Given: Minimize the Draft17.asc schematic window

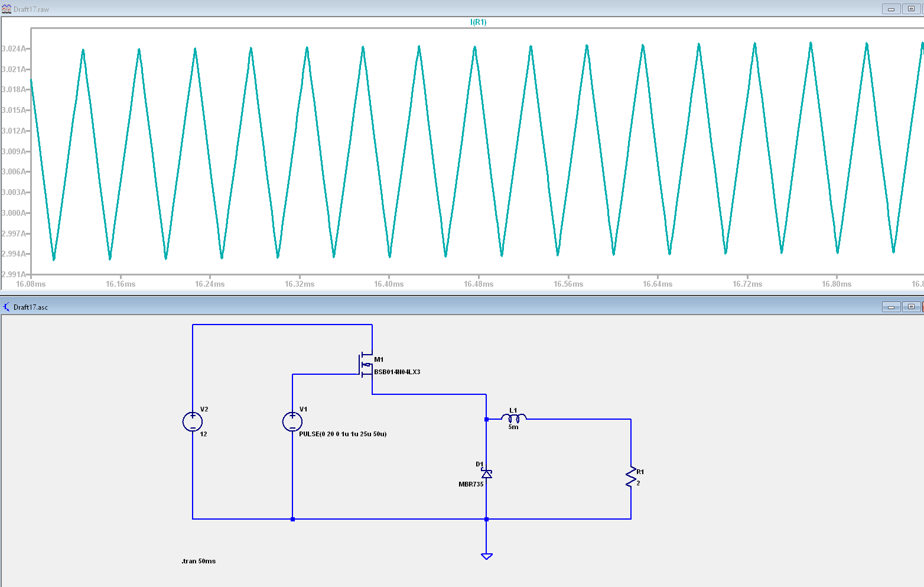Looking at the screenshot, I should pyautogui.click(x=891, y=307).
